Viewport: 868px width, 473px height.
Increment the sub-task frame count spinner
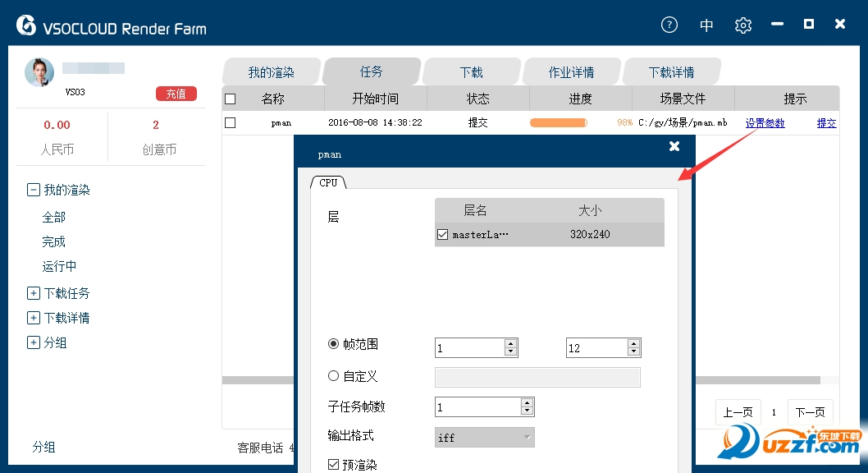(x=527, y=402)
